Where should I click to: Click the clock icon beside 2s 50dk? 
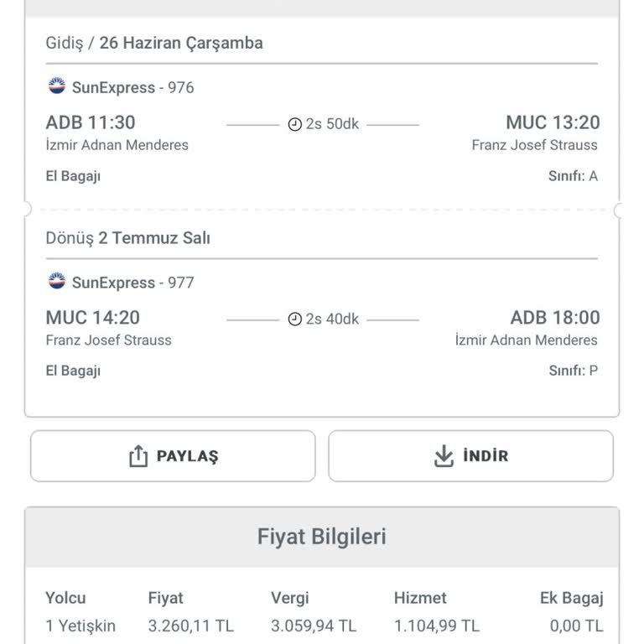pos(294,125)
